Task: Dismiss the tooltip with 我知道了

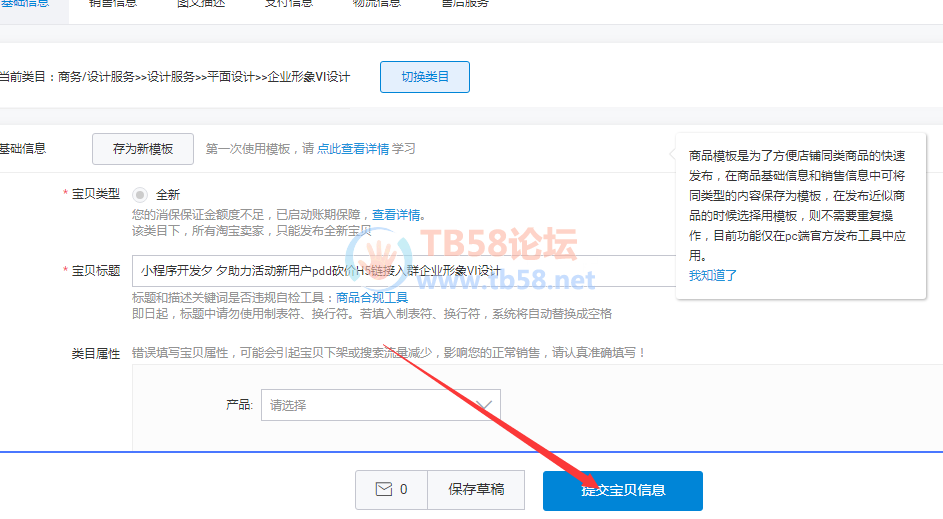Action: click(x=713, y=275)
